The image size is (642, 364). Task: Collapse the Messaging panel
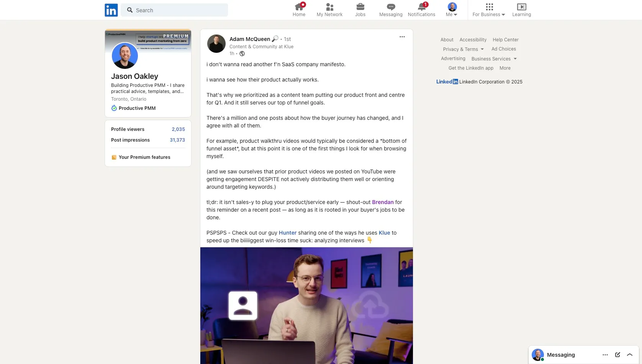[630, 355]
